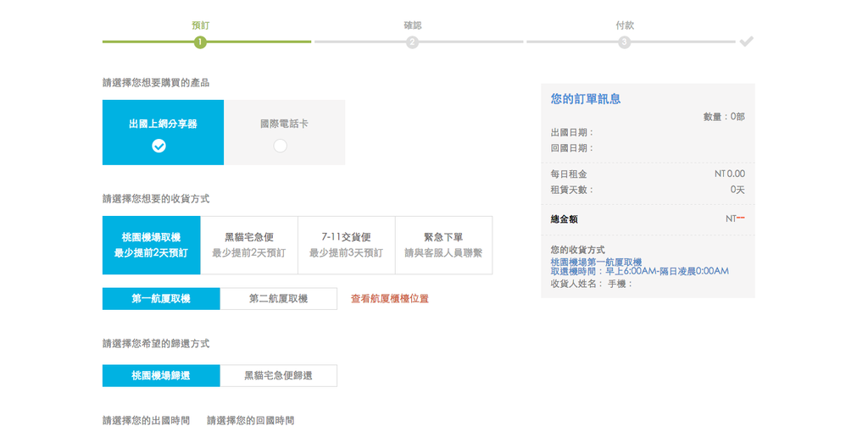868x437 pixels.
Task: Click 每日租金 row in summary
Action: (x=648, y=174)
